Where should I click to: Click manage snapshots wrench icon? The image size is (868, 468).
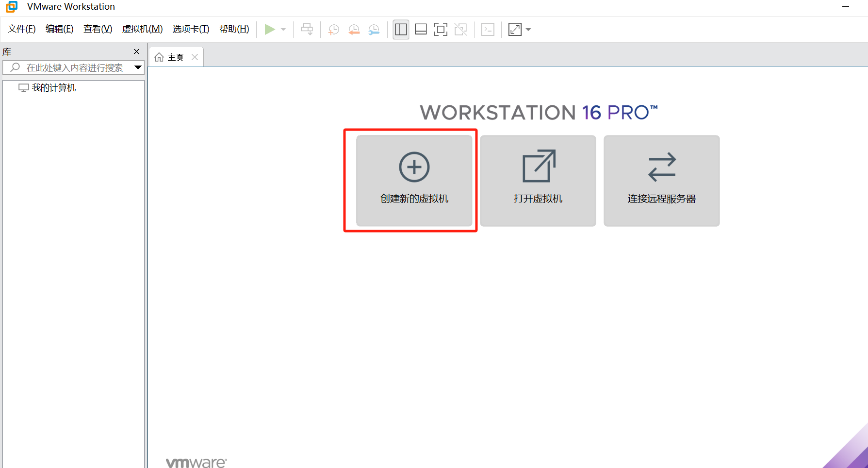coord(374,30)
